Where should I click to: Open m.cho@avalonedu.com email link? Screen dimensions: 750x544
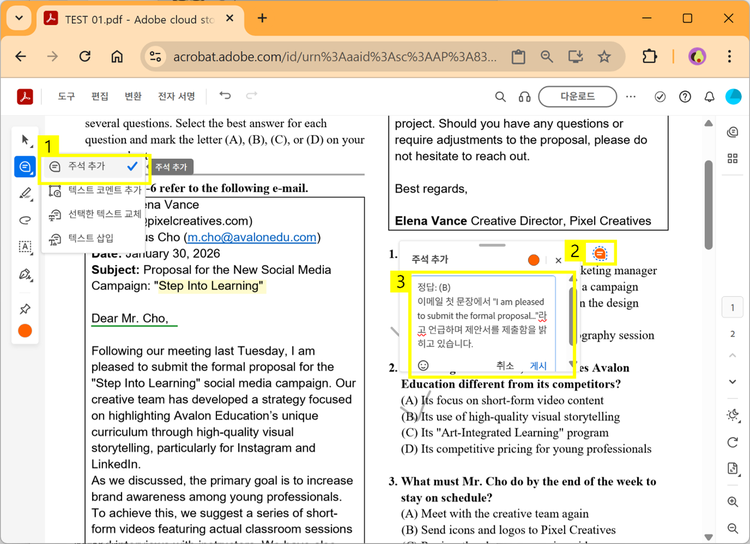[252, 237]
